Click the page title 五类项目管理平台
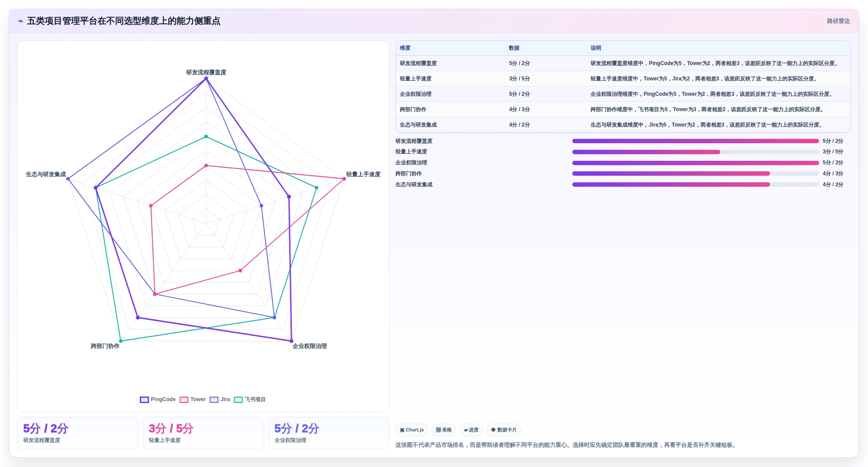This screenshot has width=868, height=467. [123, 21]
